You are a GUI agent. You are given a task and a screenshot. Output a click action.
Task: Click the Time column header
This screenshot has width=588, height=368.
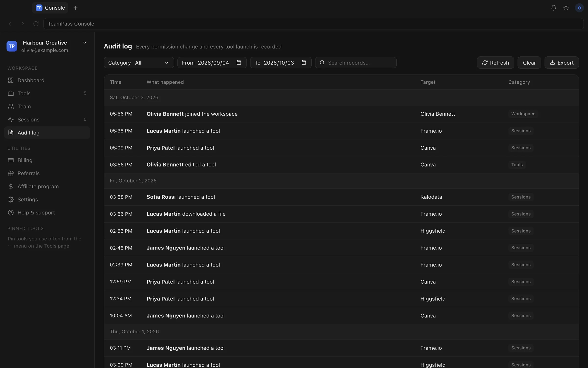pyautogui.click(x=116, y=82)
